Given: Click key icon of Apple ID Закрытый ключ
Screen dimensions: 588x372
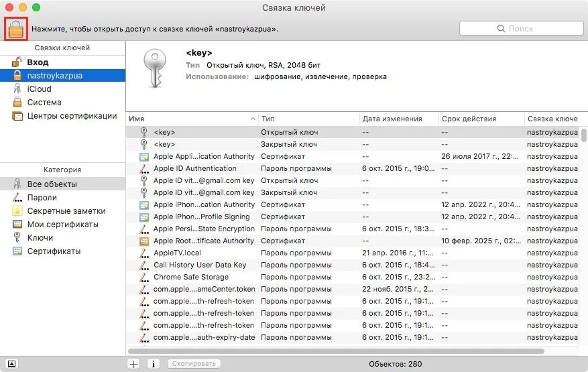Looking at the screenshot, I should (x=143, y=192).
